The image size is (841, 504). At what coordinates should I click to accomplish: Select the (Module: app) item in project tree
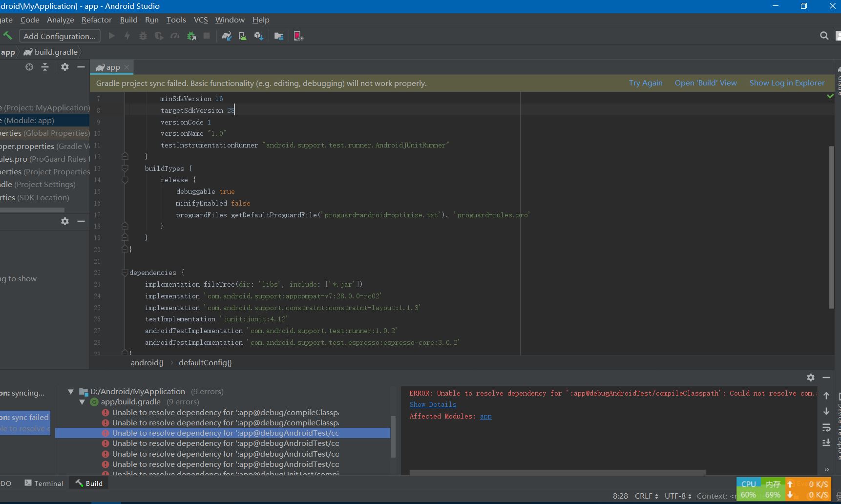44,121
